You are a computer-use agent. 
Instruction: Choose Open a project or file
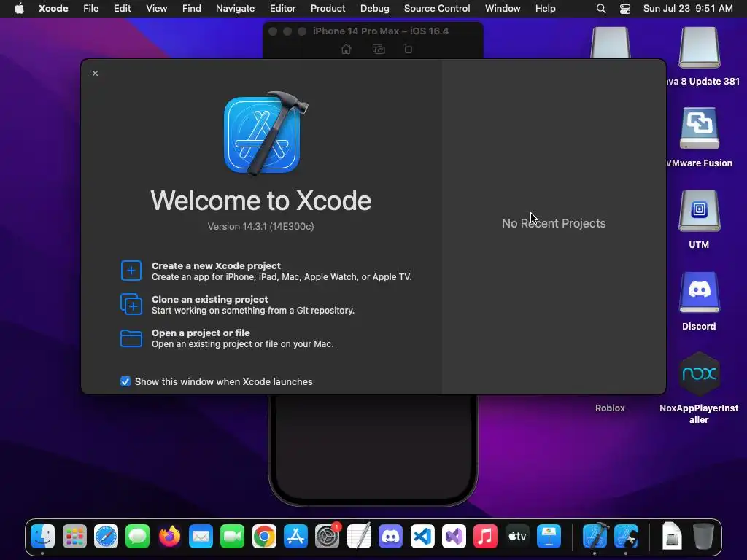point(227,338)
